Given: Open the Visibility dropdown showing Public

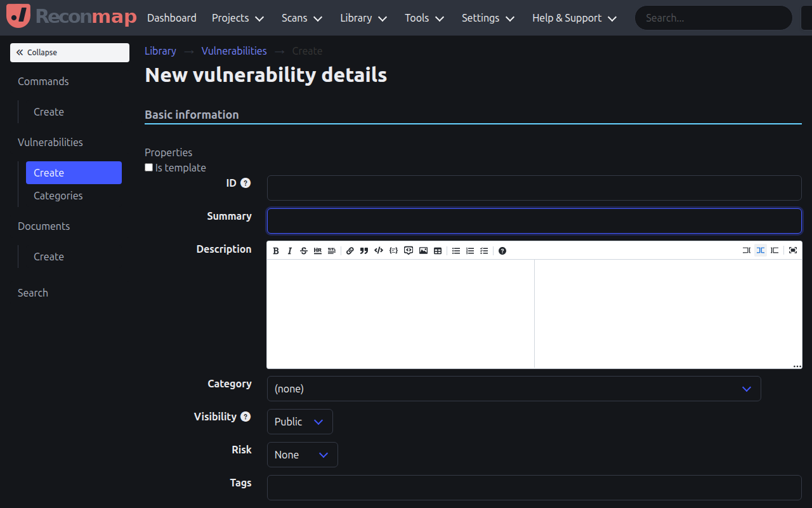Looking at the screenshot, I should pyautogui.click(x=299, y=421).
